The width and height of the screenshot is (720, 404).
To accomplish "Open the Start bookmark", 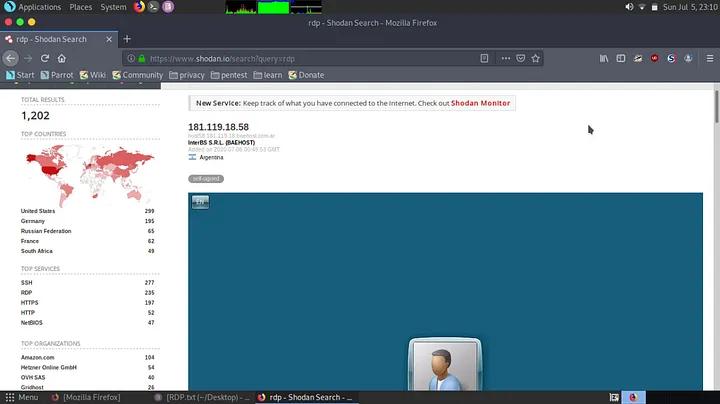I will pyautogui.click(x=20, y=75).
